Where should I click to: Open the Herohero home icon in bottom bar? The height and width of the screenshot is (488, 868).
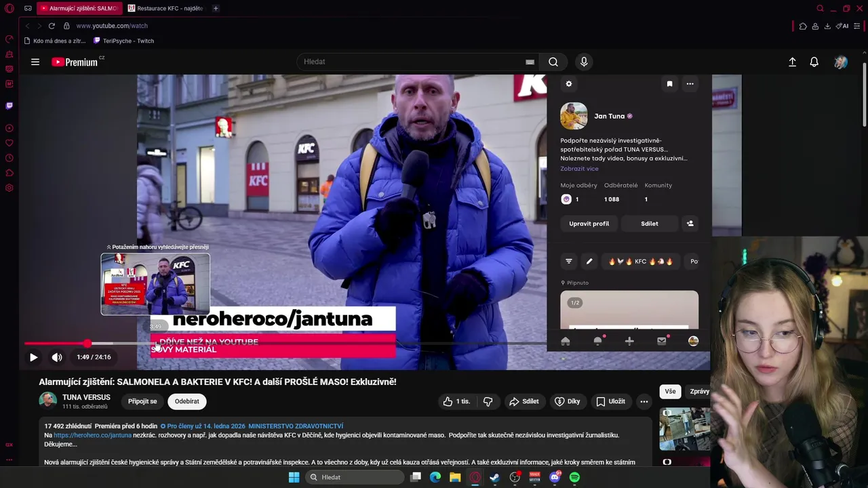coord(566,341)
